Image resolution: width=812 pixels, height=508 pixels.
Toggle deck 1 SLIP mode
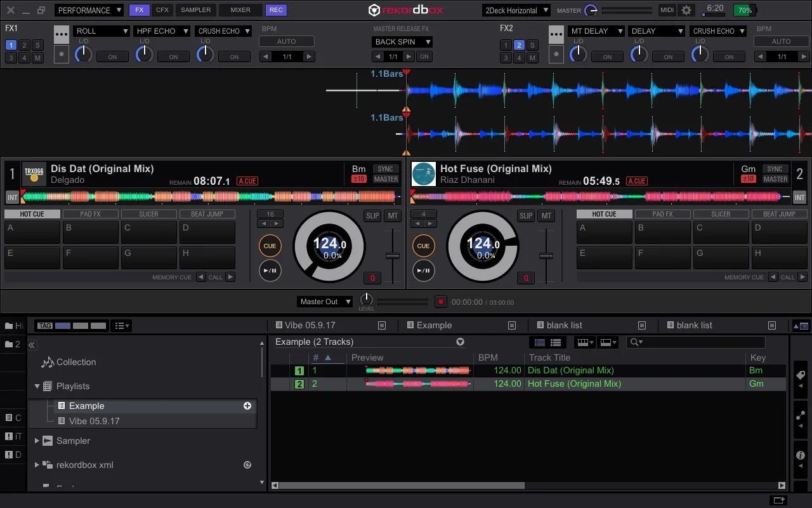pyautogui.click(x=372, y=216)
